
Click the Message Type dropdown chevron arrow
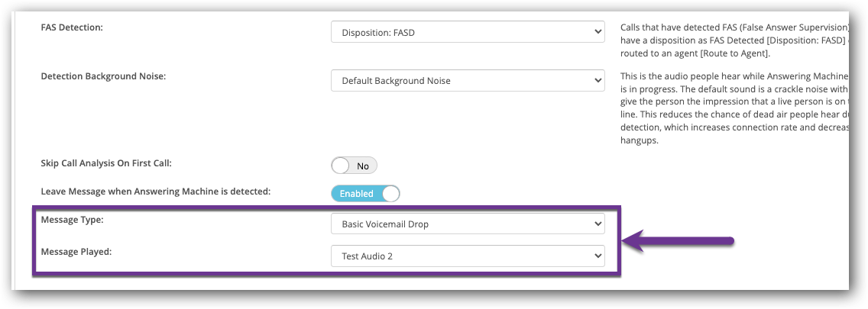[x=597, y=224]
